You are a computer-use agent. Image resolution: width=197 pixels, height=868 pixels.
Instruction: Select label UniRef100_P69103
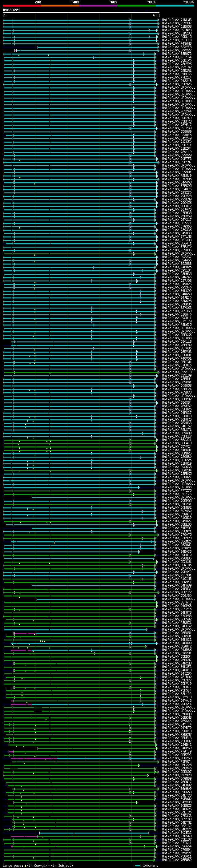[177, 819]
